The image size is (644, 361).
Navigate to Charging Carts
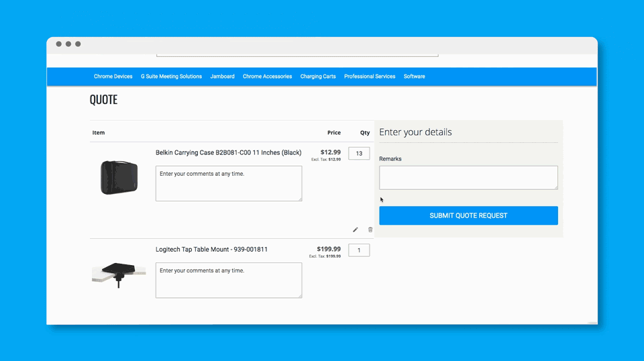click(318, 76)
